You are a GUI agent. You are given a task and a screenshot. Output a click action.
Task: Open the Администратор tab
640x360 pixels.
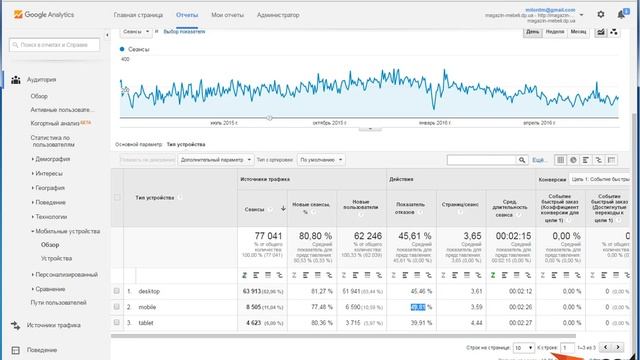click(x=278, y=15)
